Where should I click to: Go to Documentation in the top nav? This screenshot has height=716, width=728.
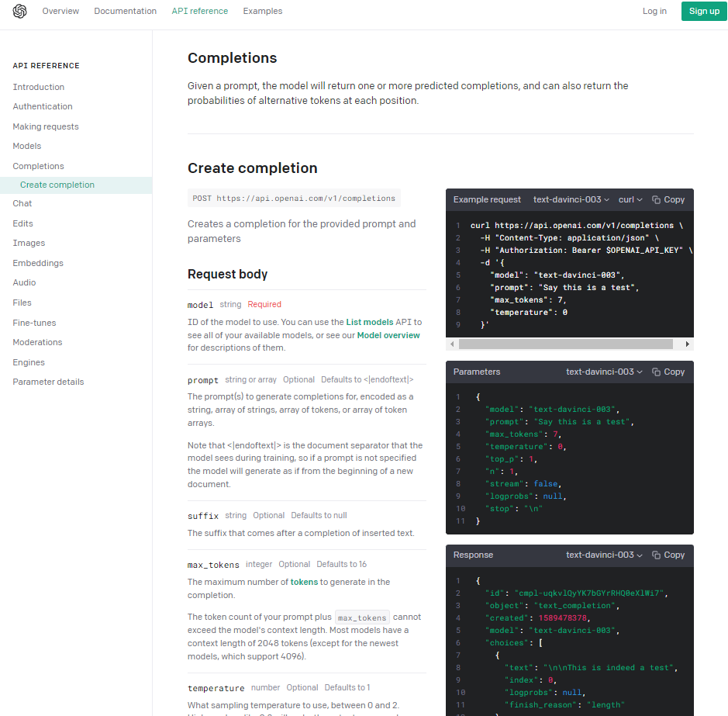point(126,11)
